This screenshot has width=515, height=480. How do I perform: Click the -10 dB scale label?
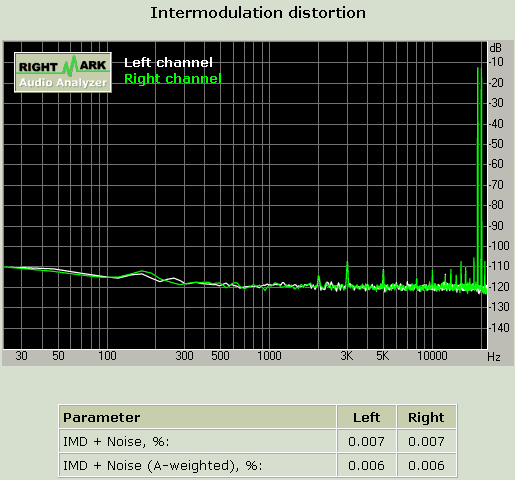click(x=497, y=62)
